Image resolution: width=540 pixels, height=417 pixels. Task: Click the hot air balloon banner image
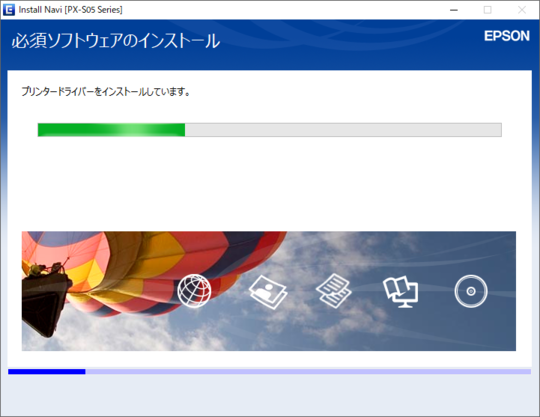(x=269, y=291)
